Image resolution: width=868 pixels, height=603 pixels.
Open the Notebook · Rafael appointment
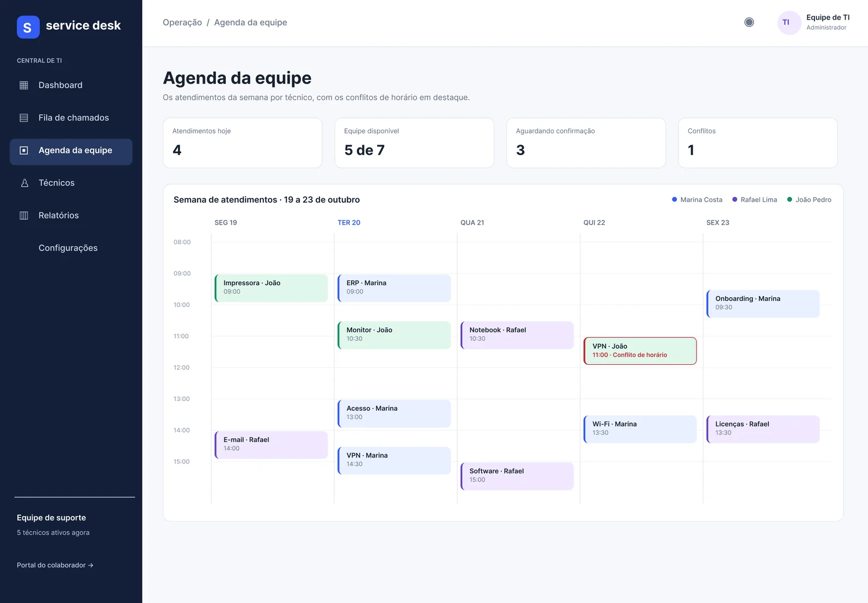pyautogui.click(x=517, y=335)
